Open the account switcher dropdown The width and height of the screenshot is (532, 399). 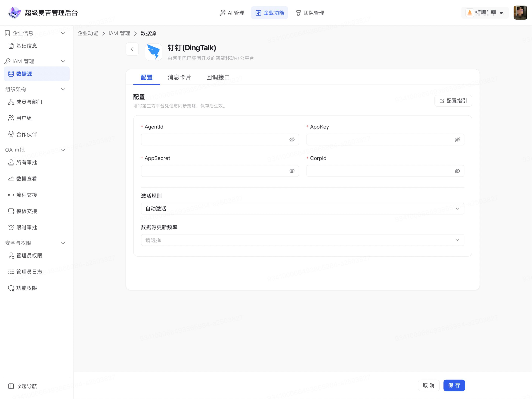(x=485, y=13)
